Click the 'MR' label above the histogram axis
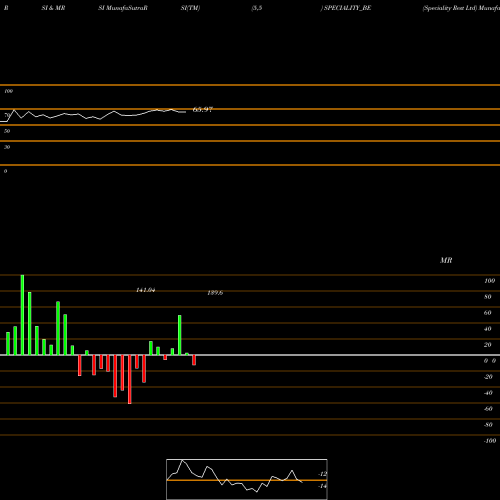The width and height of the screenshot is (500, 500). pos(446,260)
